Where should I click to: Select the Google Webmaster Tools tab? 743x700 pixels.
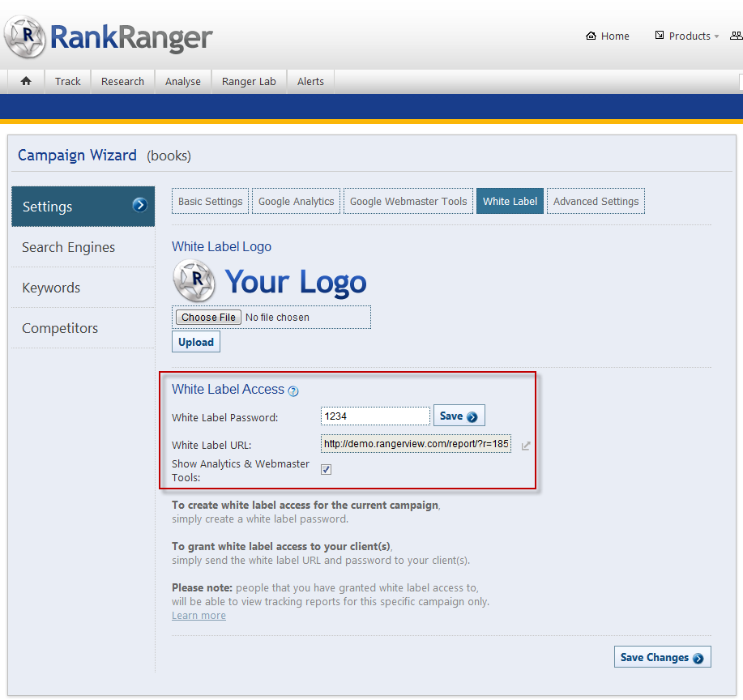pyautogui.click(x=408, y=202)
